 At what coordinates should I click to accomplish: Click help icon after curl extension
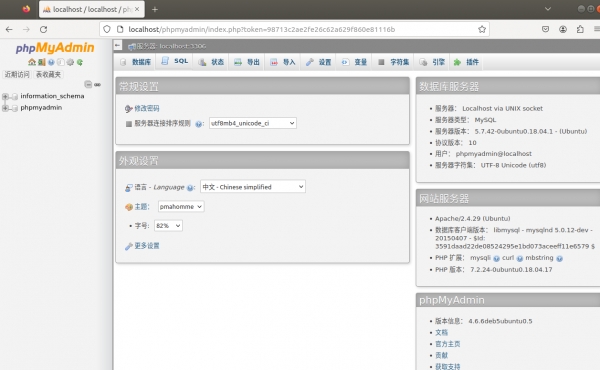(520, 259)
